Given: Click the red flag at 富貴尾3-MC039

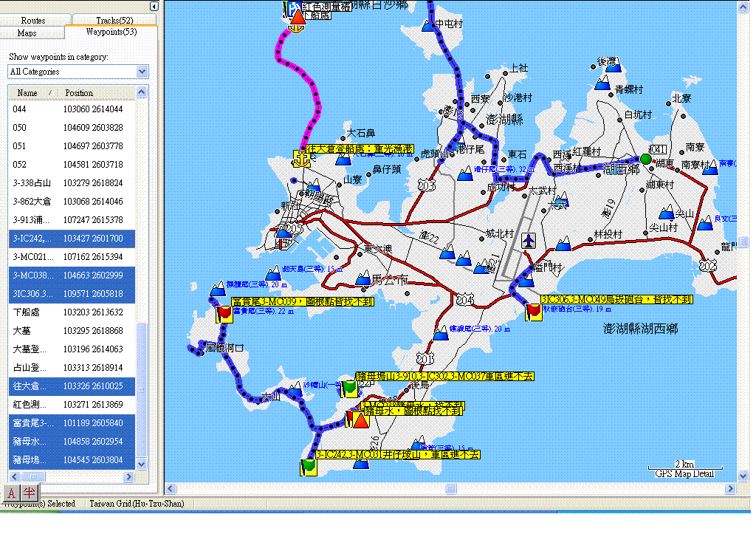Looking at the screenshot, I should point(224,314).
